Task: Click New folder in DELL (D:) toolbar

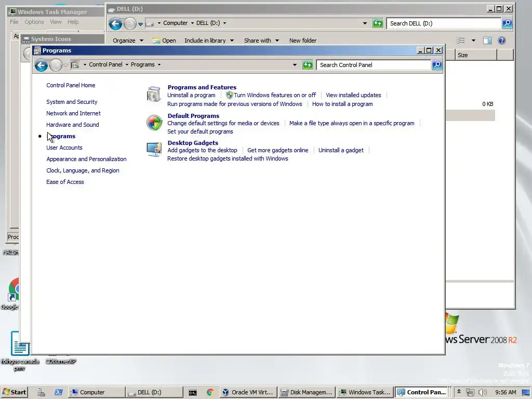Action: pyautogui.click(x=303, y=41)
